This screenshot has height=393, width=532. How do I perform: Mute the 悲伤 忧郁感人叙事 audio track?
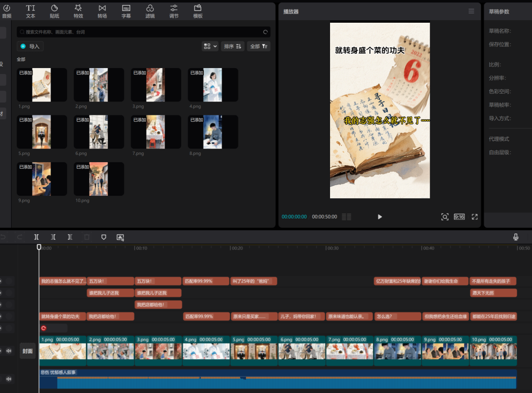(8, 379)
